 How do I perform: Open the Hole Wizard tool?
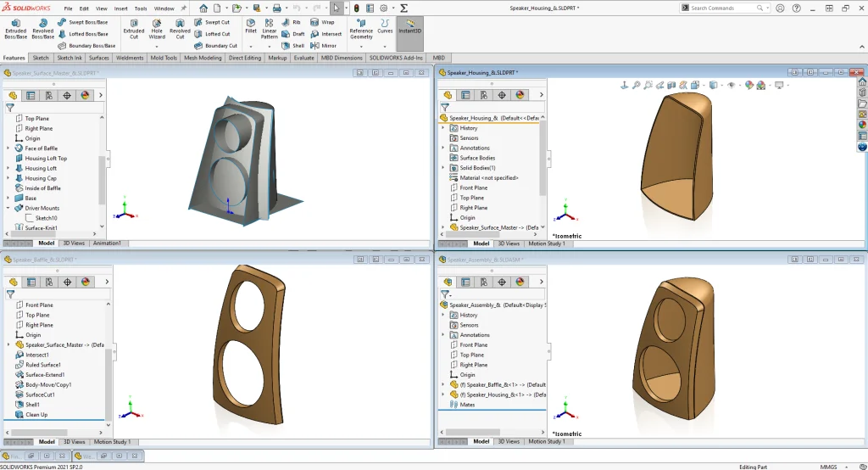click(157, 29)
